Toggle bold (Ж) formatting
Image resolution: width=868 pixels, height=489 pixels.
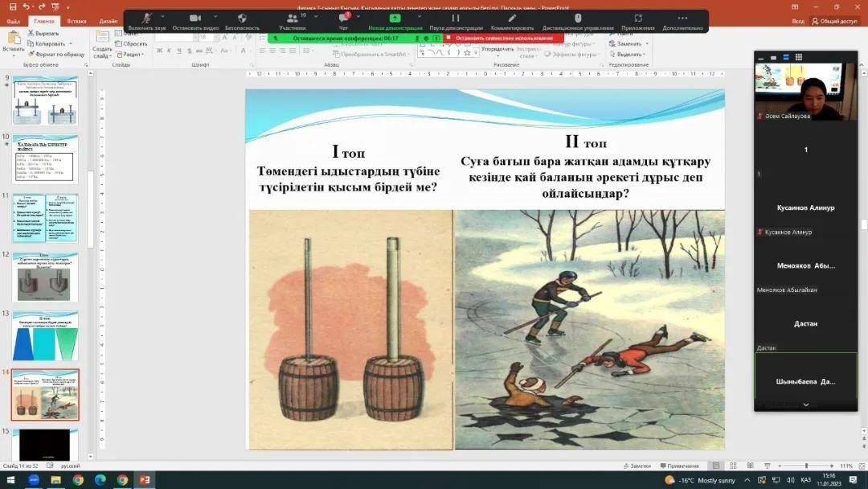click(159, 51)
